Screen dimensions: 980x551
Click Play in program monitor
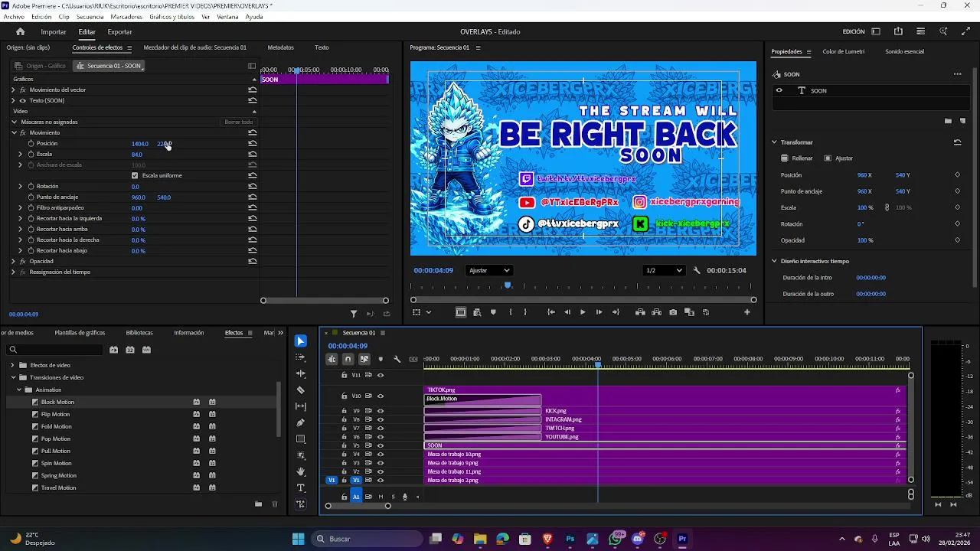pyautogui.click(x=583, y=312)
